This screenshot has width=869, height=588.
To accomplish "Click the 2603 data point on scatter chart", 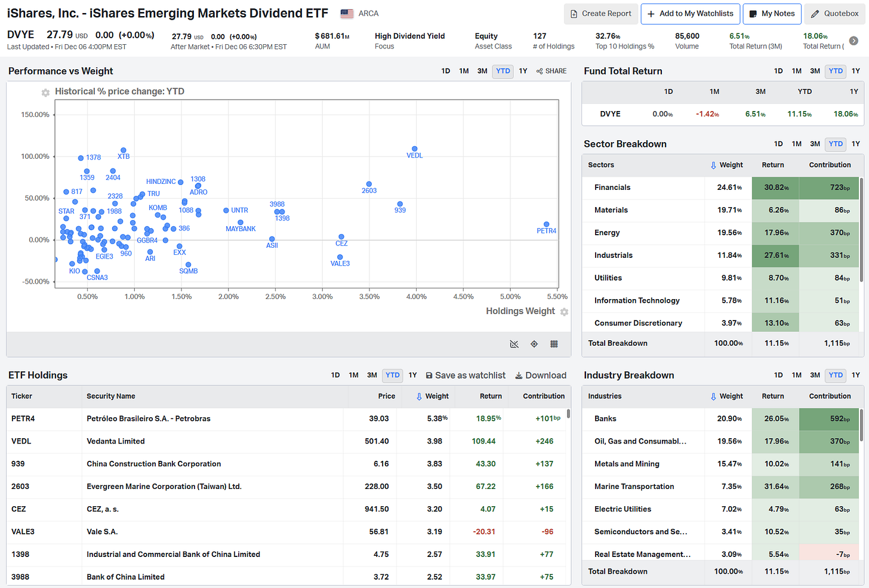I will 369,184.
